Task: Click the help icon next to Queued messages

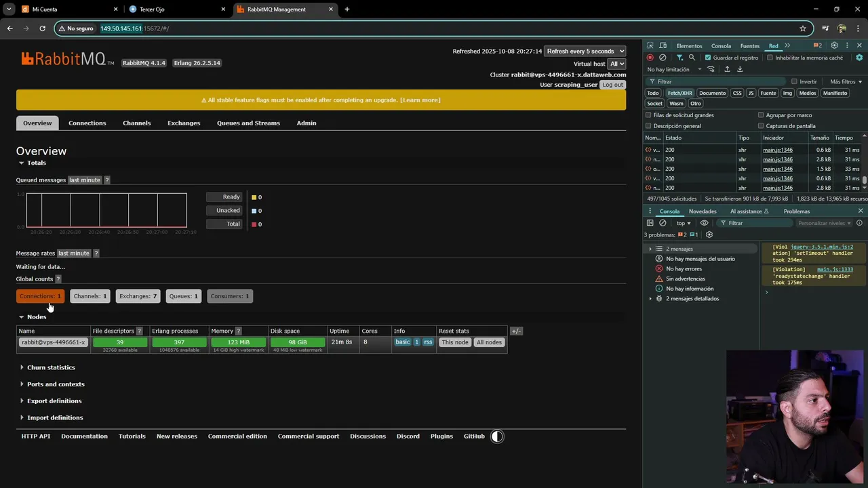Action: [x=106, y=180]
